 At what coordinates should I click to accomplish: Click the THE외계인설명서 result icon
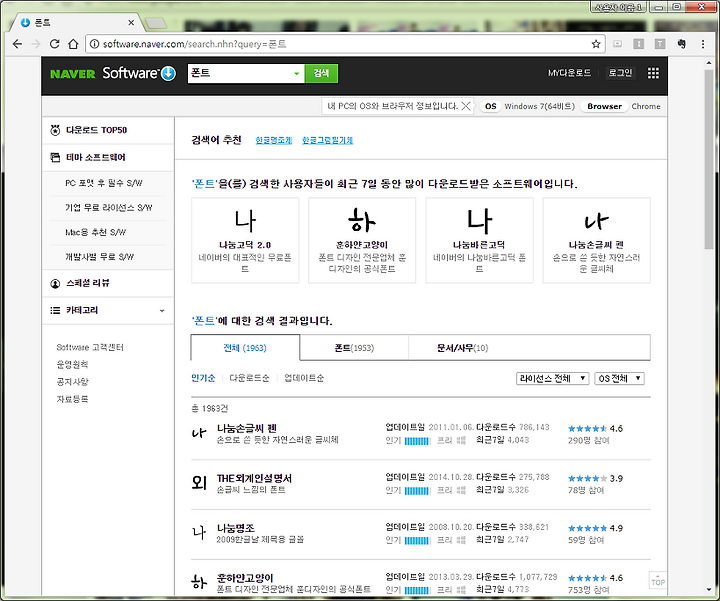pyautogui.click(x=199, y=483)
